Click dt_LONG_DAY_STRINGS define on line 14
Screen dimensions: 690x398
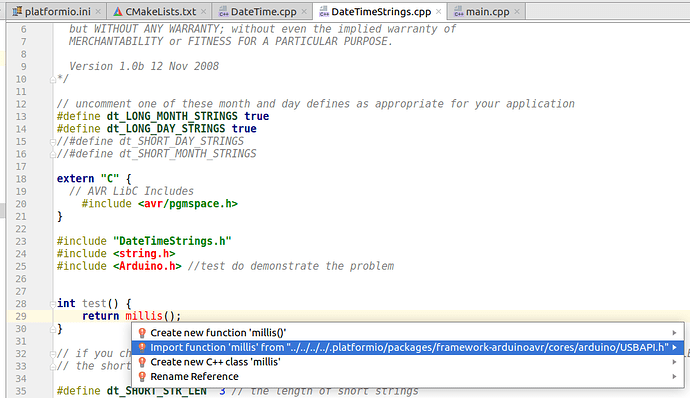(x=166, y=129)
